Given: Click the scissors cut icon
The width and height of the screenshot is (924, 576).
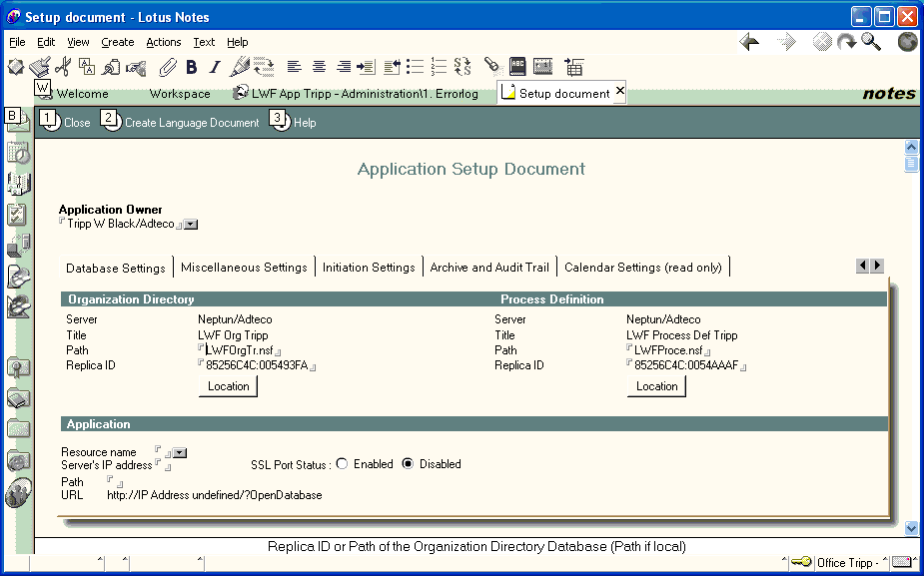Looking at the screenshot, I should 63,67.
